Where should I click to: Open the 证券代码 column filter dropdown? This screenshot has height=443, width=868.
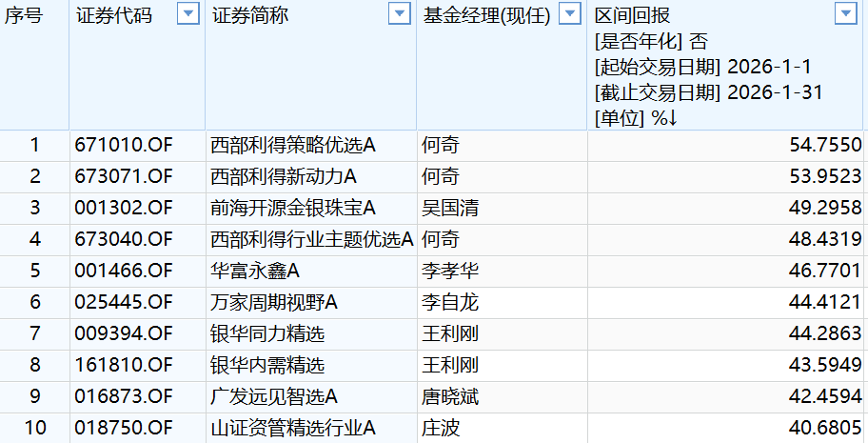187,14
